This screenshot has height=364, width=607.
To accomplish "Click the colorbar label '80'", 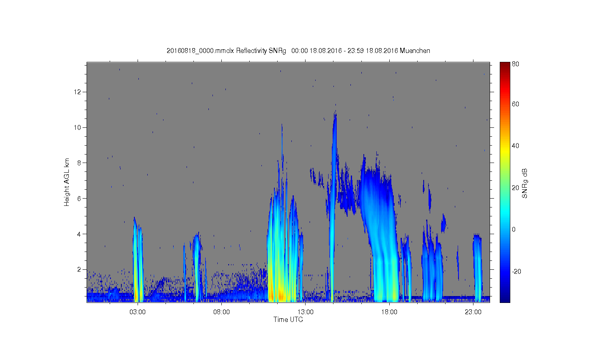I will click(516, 64).
